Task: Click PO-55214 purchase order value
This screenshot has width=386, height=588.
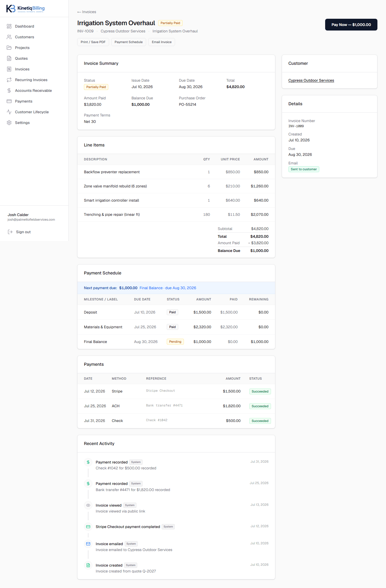Action: click(188, 104)
